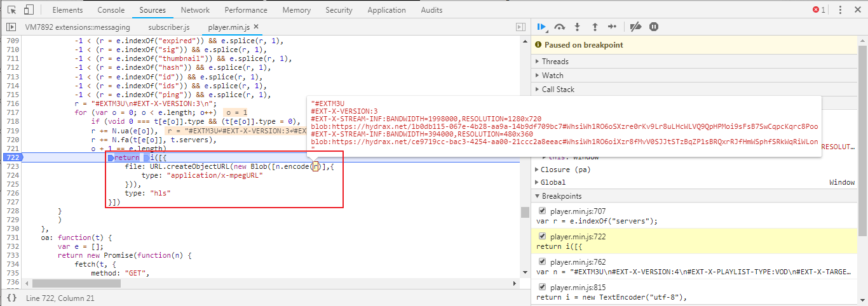Open the Audits tab
The image size is (868, 306).
431,10
